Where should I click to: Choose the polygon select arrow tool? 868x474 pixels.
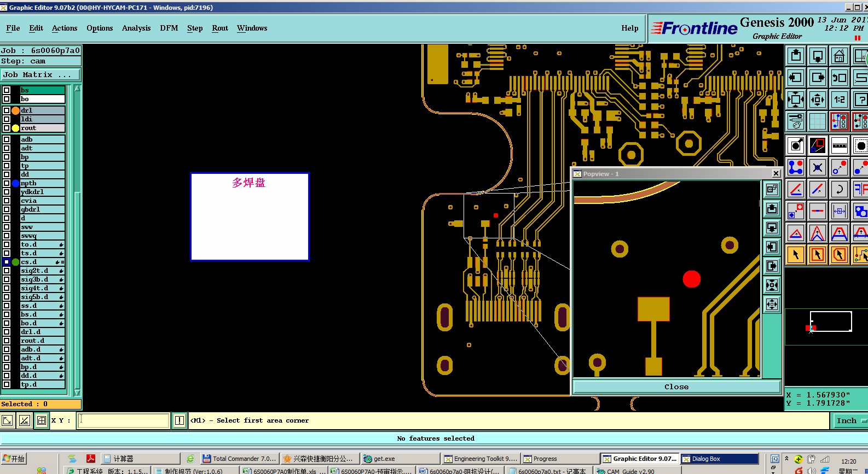pos(840,255)
